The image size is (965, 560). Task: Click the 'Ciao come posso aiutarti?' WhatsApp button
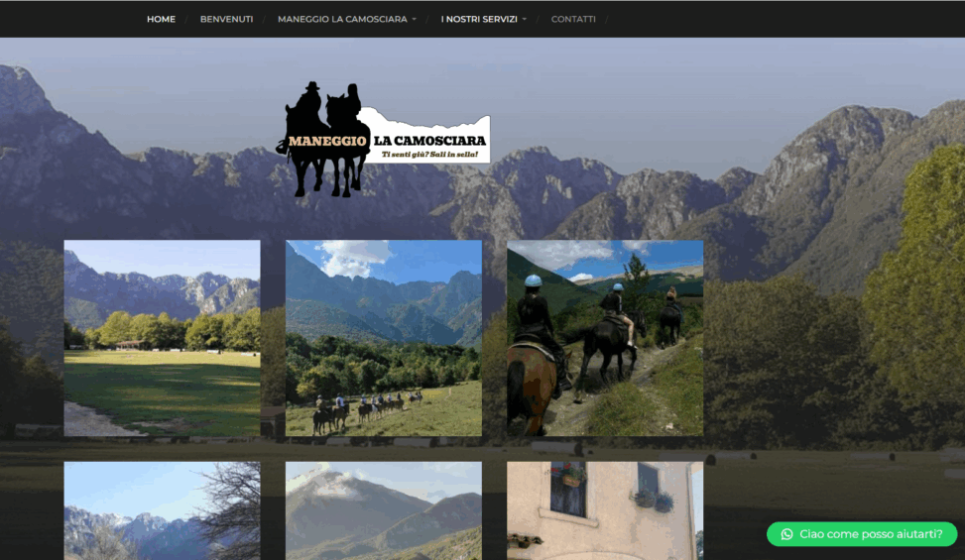(862, 534)
